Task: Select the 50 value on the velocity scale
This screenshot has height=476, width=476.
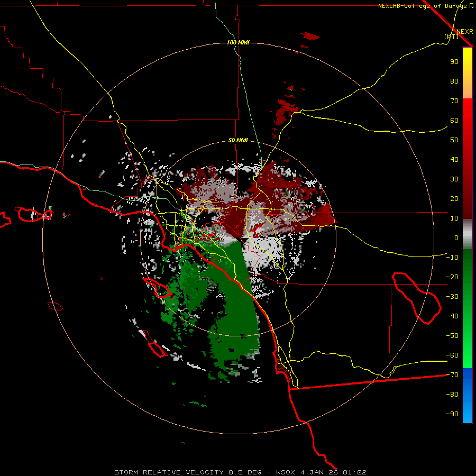Action: (x=454, y=140)
